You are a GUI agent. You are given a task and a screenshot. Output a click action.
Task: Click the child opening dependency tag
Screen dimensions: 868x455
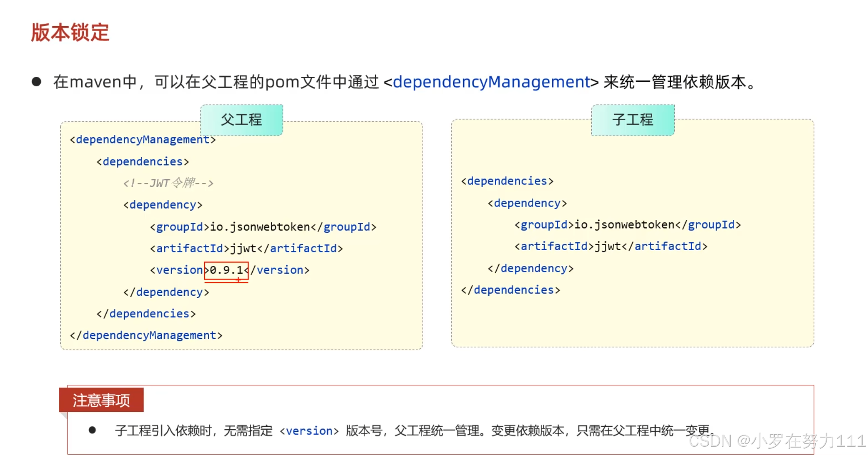click(x=527, y=203)
